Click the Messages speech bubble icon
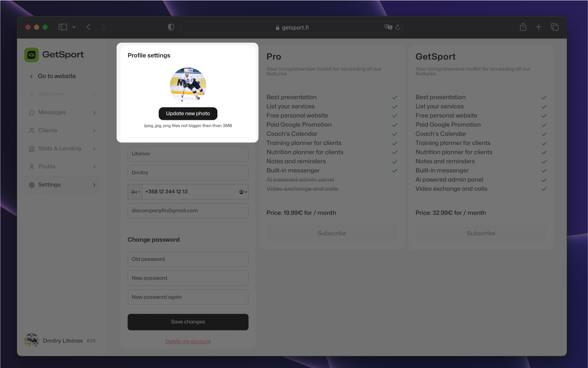 click(x=32, y=112)
